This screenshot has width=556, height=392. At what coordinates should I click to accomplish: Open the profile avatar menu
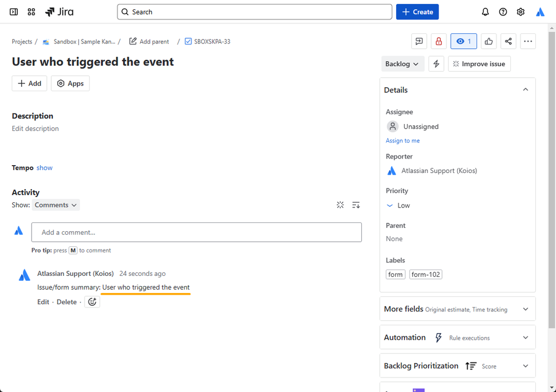[540, 12]
